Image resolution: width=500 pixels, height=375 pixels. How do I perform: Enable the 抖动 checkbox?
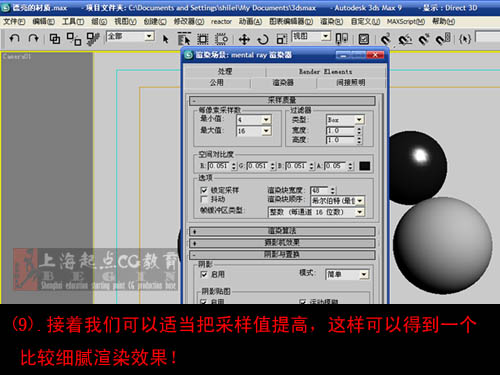click(204, 199)
